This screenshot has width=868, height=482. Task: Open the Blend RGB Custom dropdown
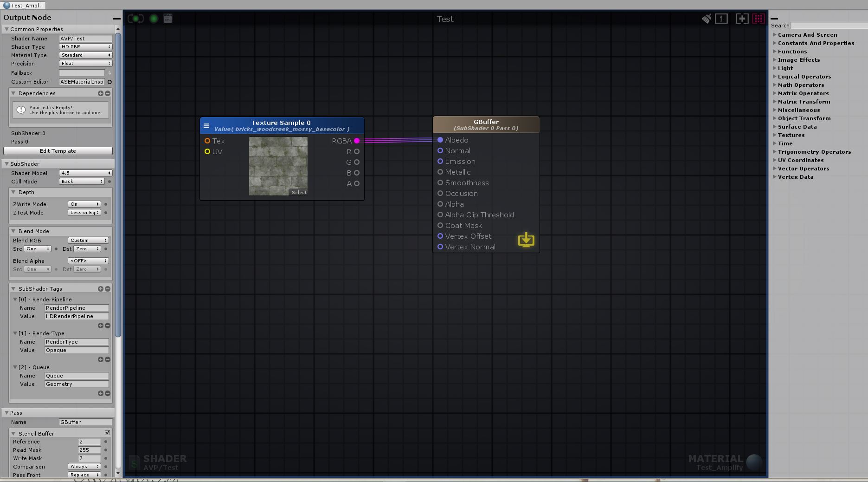88,241
